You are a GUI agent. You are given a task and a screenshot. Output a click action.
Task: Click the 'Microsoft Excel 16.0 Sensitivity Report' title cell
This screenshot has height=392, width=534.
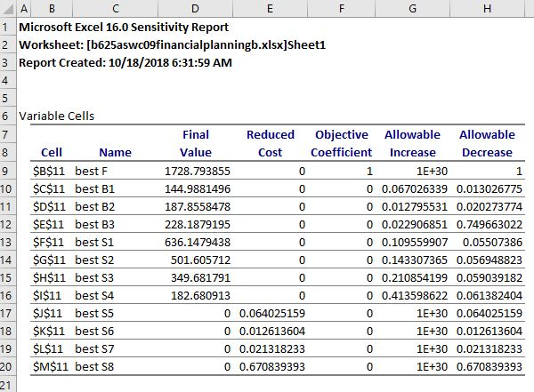pos(124,28)
